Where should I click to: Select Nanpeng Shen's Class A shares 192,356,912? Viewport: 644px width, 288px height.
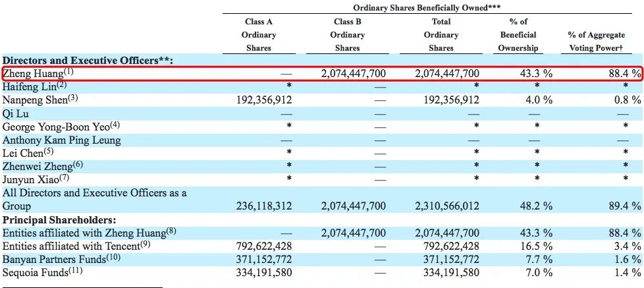click(263, 100)
